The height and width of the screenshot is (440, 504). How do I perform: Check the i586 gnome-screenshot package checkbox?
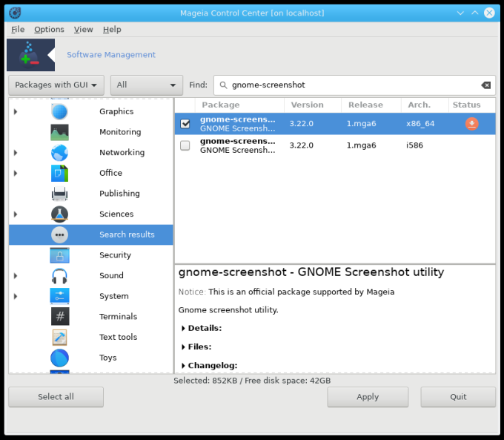[x=185, y=145]
